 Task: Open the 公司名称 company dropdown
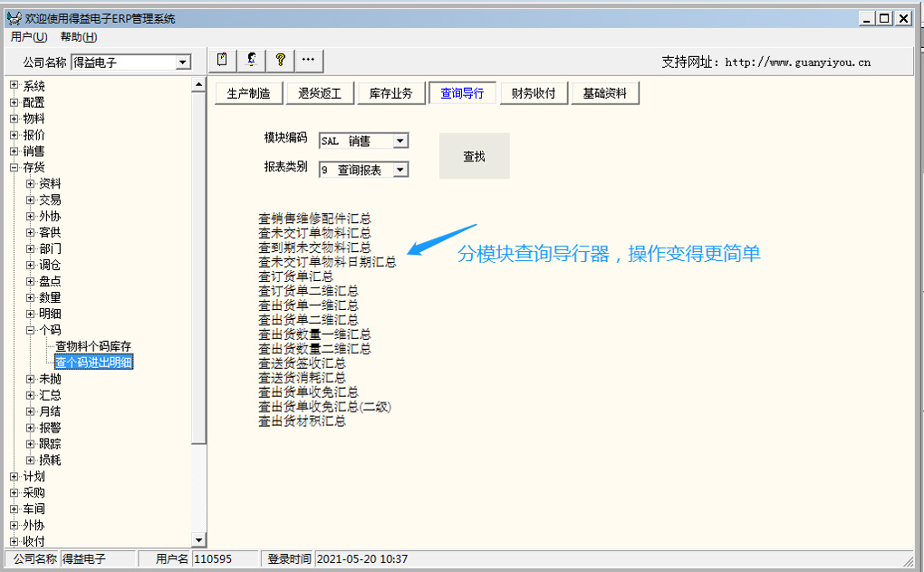point(183,63)
